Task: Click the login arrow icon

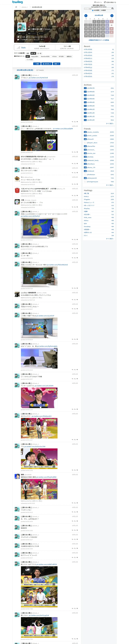Action: click(95, 2)
